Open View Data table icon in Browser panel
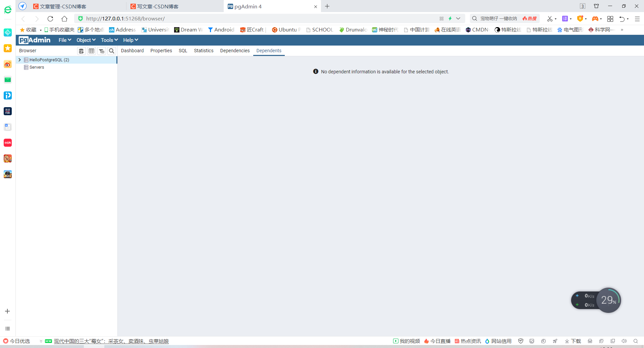Viewport: 644px width, 348px height. [x=92, y=51]
